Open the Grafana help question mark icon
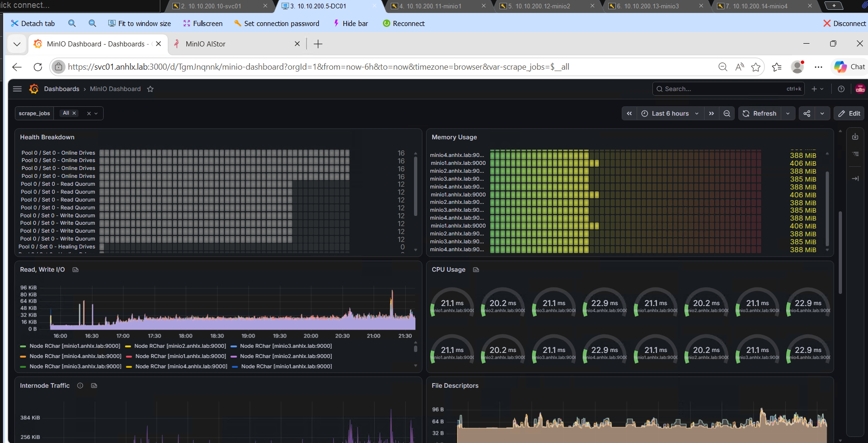 tap(841, 89)
